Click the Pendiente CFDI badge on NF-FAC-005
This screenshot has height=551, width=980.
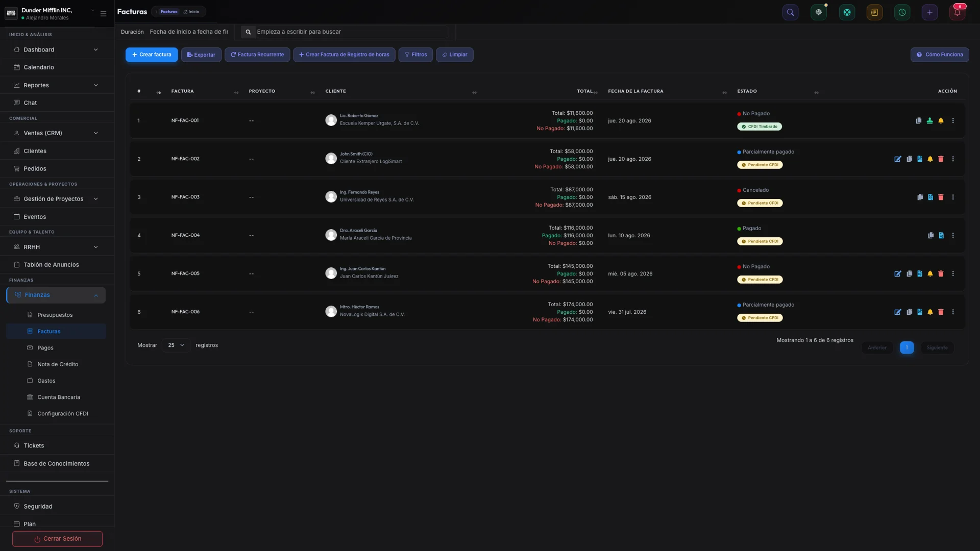coord(760,280)
